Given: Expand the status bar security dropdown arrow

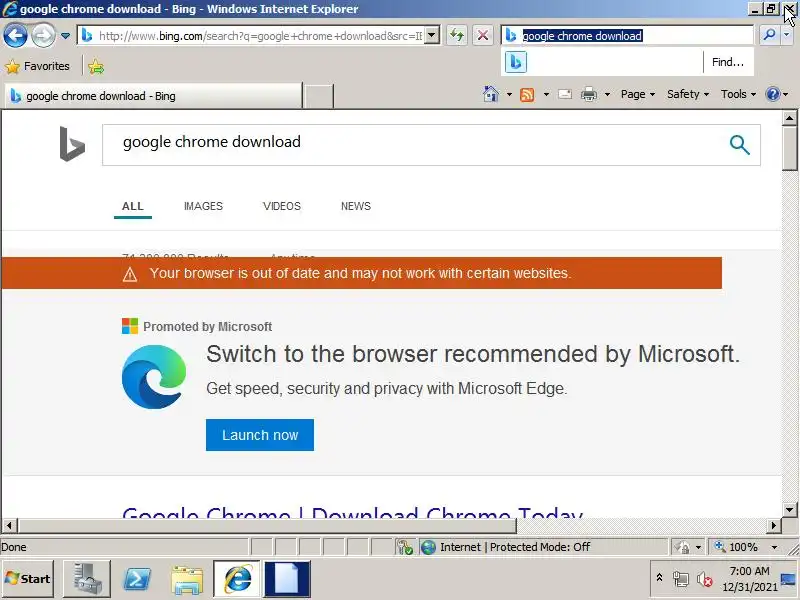Looking at the screenshot, I should tap(698, 547).
